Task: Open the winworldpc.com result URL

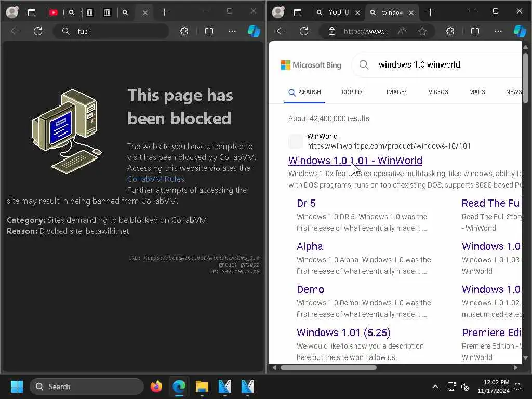Action: coord(389,146)
